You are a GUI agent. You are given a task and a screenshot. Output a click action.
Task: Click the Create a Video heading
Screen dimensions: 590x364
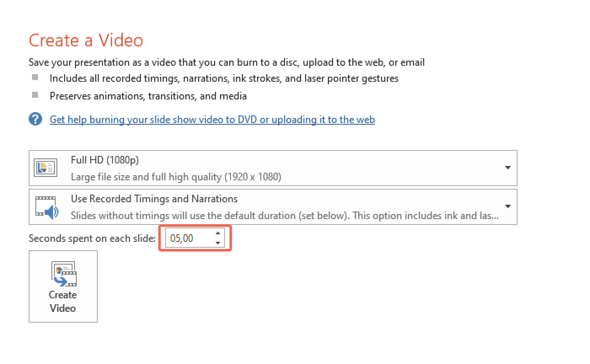tap(86, 40)
